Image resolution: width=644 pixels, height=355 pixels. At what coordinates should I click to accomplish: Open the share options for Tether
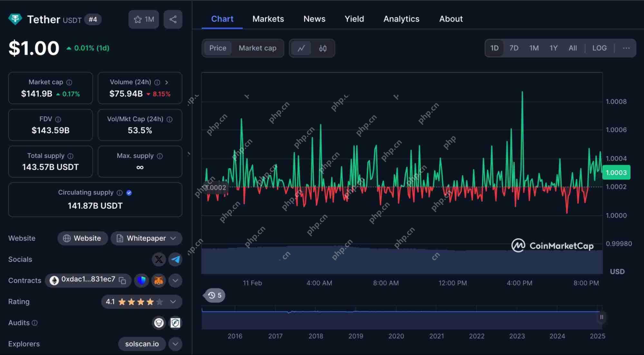173,19
